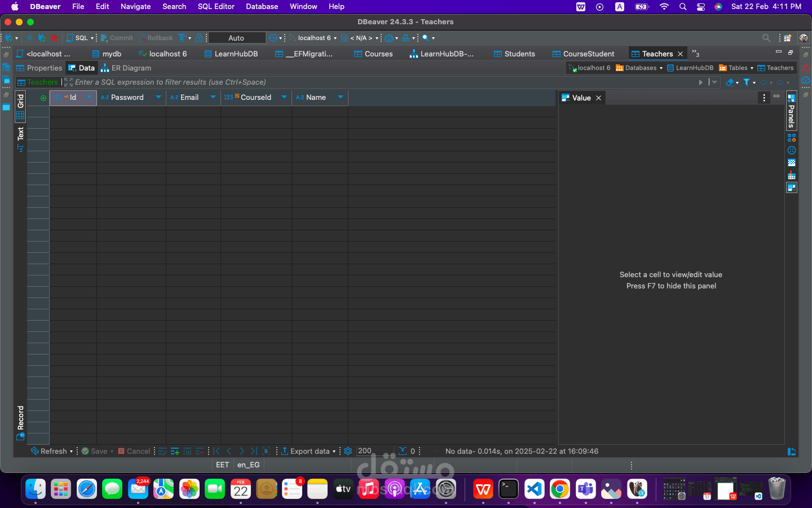
Task: Open the SQL Editor menu
Action: click(216, 6)
